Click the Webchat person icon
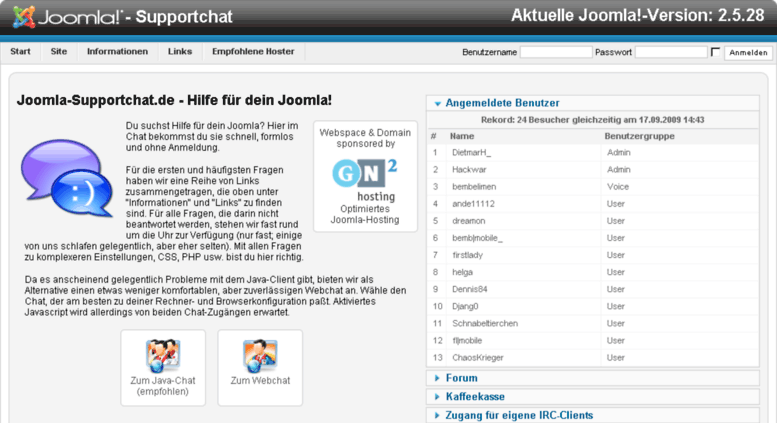The height and width of the screenshot is (423, 777). coord(260,356)
